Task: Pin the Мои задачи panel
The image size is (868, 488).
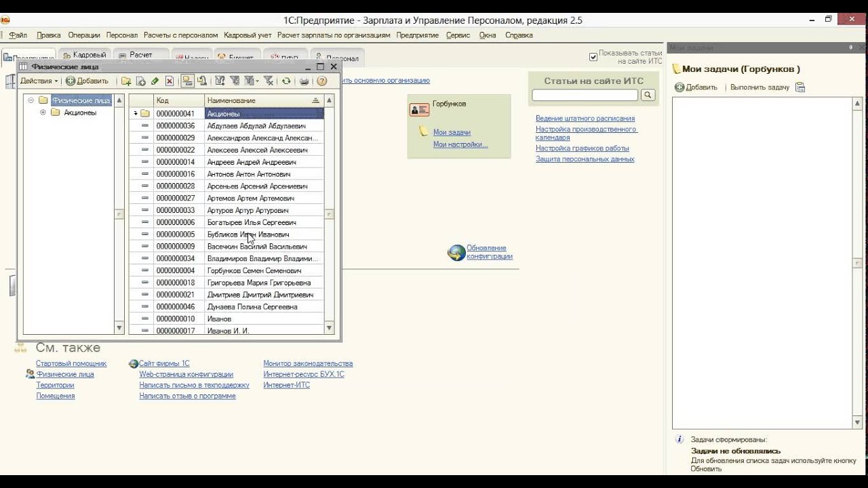Action: [x=850, y=47]
